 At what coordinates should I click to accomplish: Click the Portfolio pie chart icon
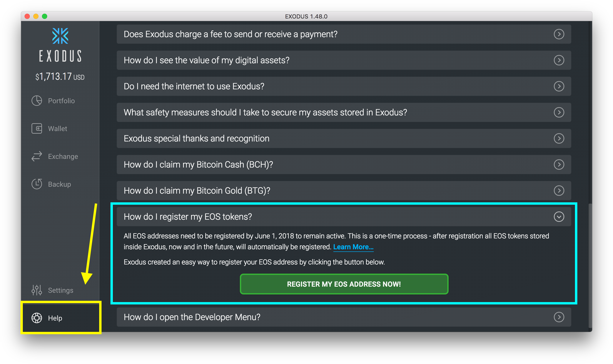(x=37, y=101)
